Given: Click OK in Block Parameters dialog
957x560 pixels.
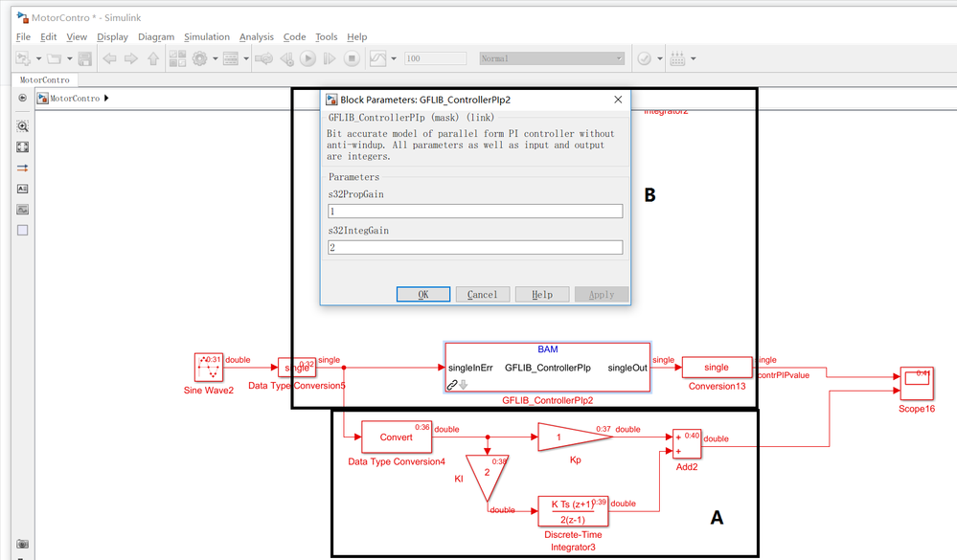Looking at the screenshot, I should pyautogui.click(x=423, y=294).
